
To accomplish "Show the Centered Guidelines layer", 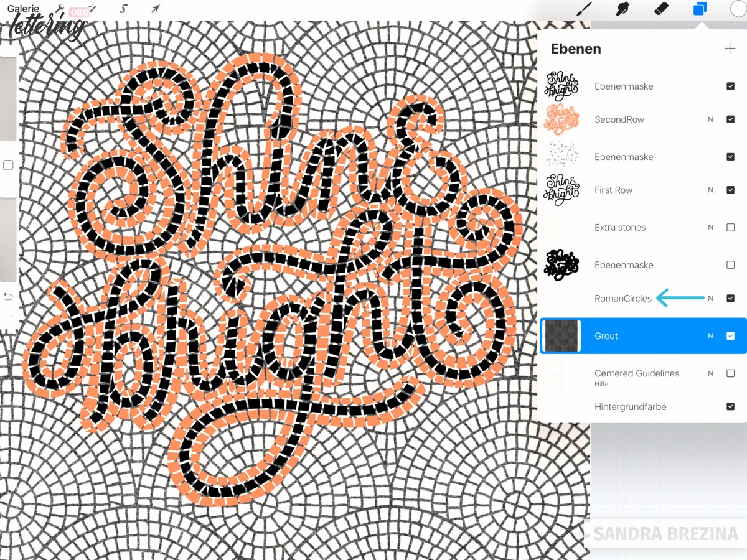I will (731, 373).
